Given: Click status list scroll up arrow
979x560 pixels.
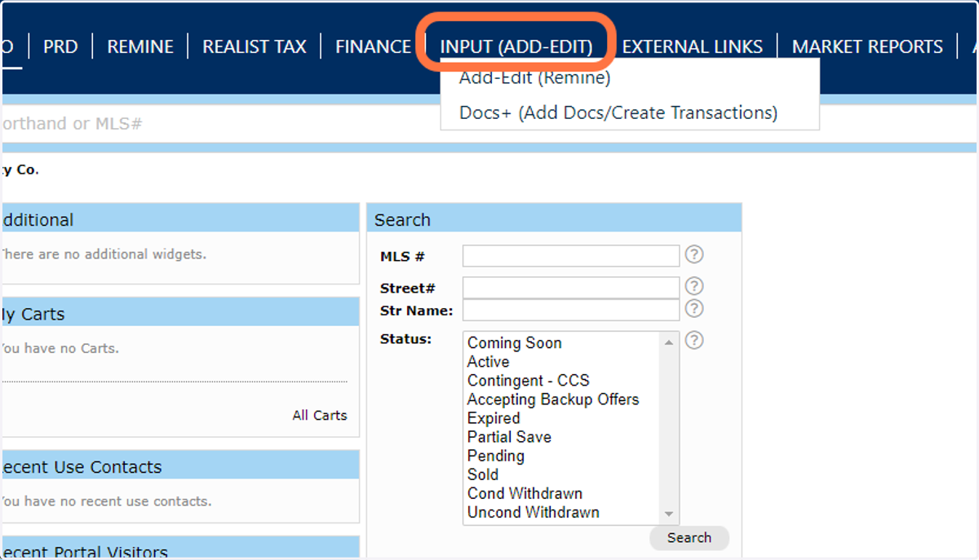Looking at the screenshot, I should coord(670,342).
